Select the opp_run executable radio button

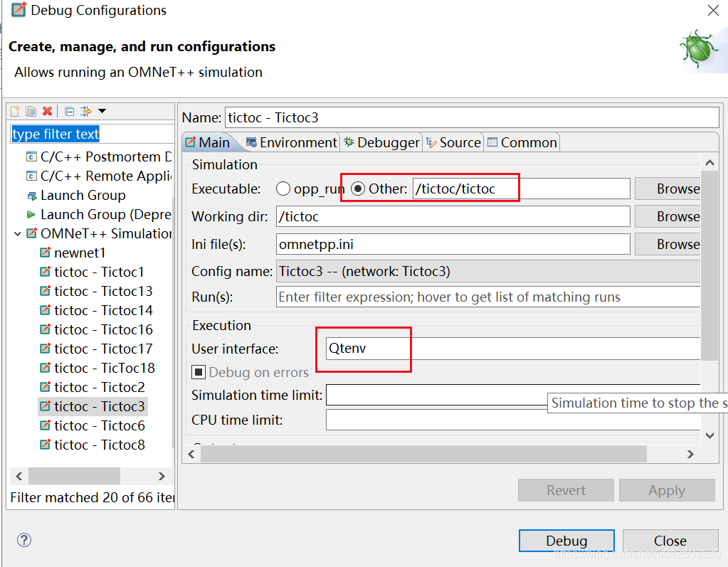coord(283,189)
